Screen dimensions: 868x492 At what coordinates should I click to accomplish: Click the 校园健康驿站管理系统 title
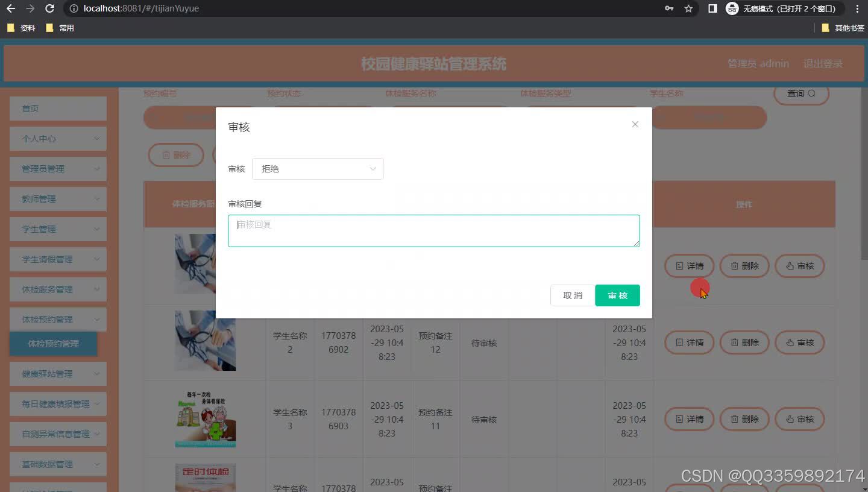click(x=433, y=64)
